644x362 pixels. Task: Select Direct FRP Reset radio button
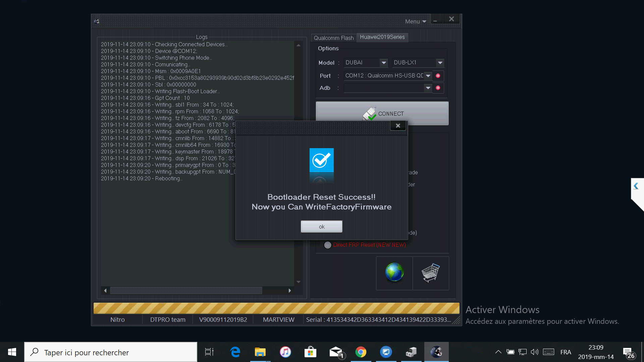pyautogui.click(x=328, y=245)
